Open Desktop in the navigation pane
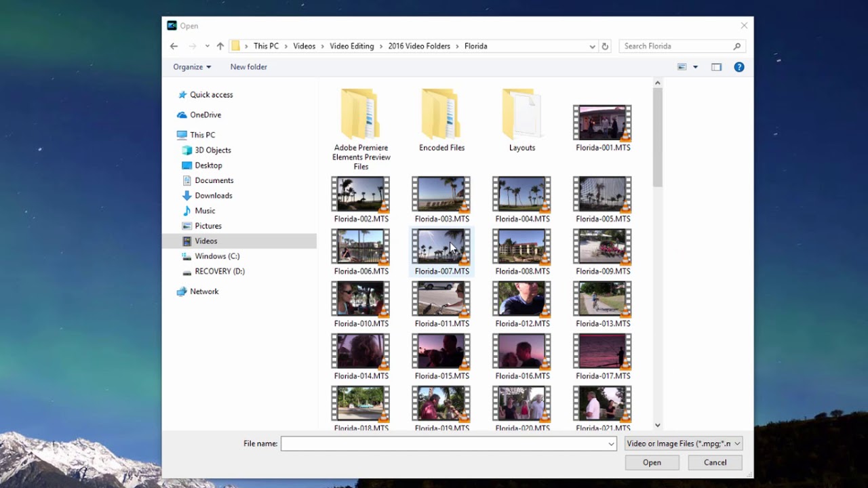 [x=202, y=165]
